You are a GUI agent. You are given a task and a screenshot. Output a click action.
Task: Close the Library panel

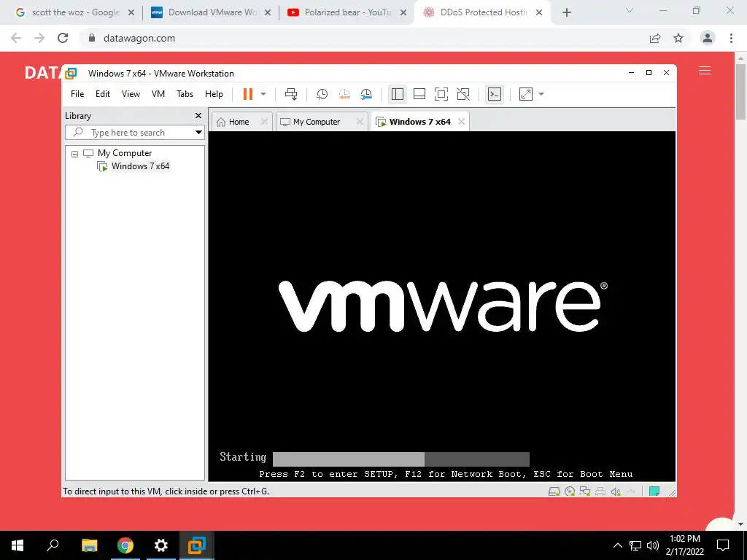click(198, 116)
